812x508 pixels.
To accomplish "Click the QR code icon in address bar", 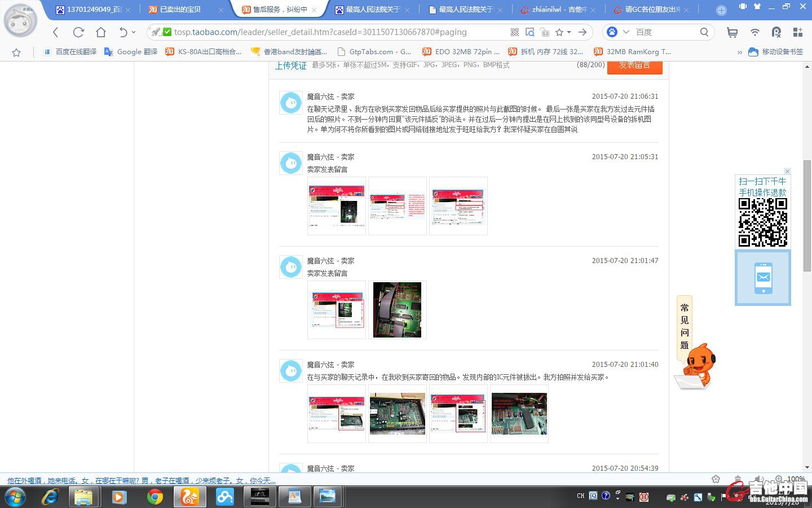I will point(514,32).
